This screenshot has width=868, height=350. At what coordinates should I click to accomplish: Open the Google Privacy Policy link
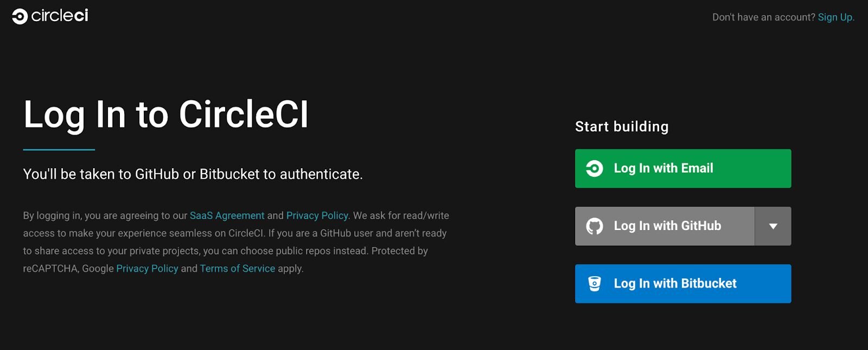point(147,268)
